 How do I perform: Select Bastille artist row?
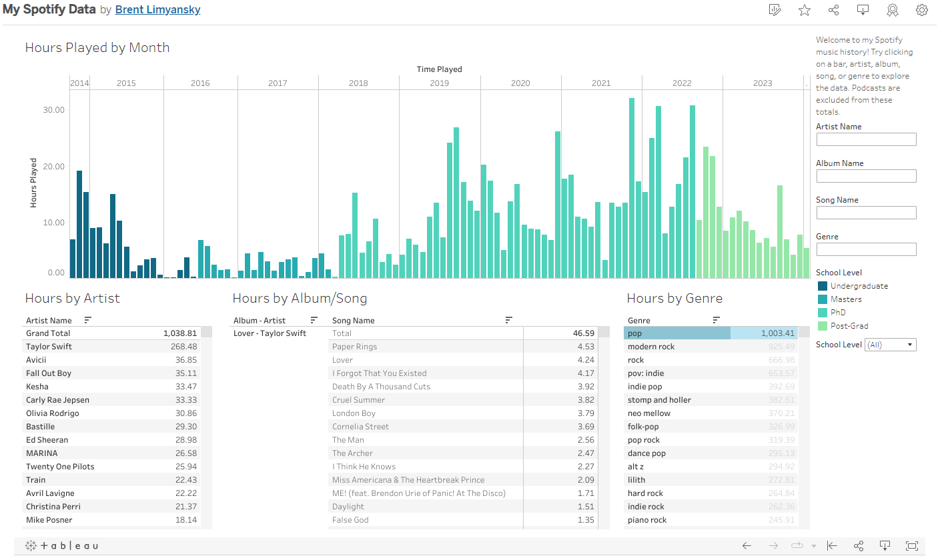[x=111, y=427]
